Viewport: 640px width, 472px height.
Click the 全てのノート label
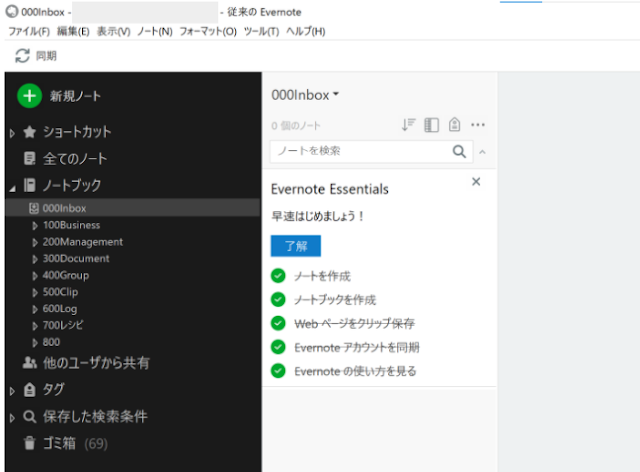click(75, 159)
